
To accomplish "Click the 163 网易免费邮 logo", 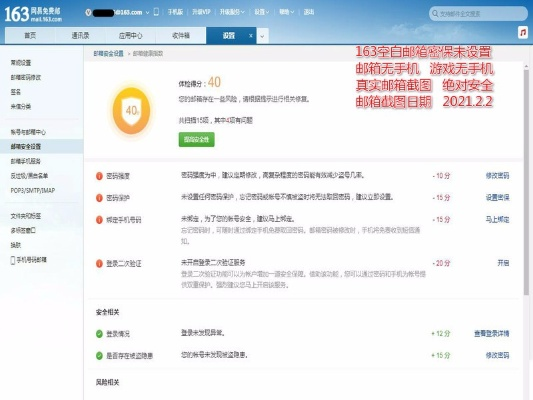I will pos(33,14).
